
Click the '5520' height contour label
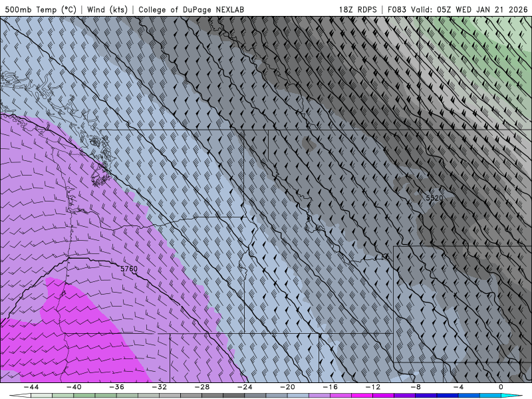(x=434, y=198)
